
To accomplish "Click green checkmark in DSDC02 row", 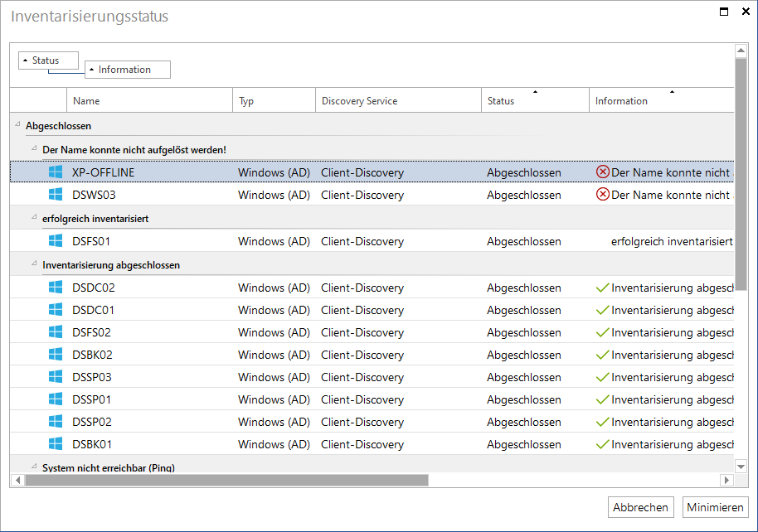I will pyautogui.click(x=602, y=288).
